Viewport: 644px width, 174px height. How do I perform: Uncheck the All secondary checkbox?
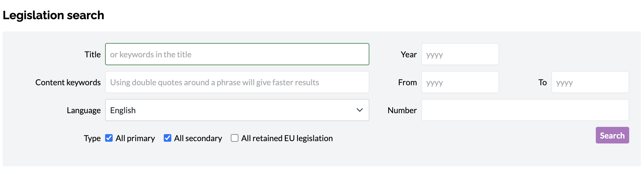coord(168,138)
